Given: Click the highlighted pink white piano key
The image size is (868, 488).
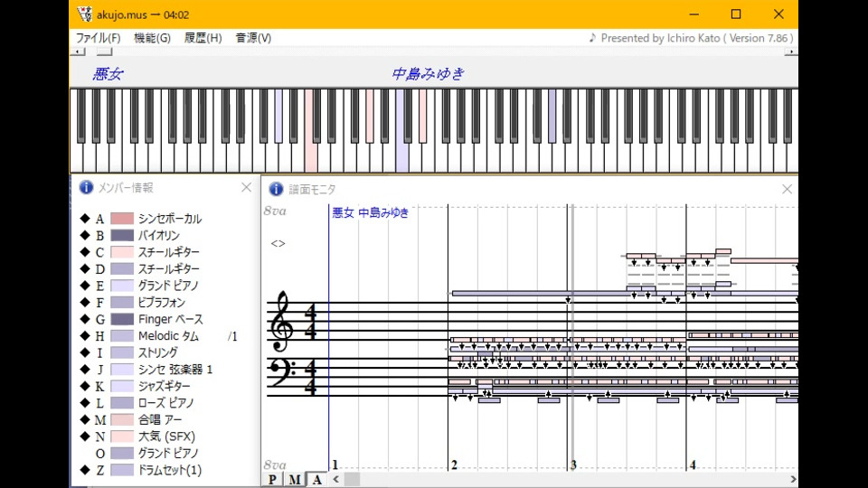Looking at the screenshot, I should pyautogui.click(x=311, y=157).
